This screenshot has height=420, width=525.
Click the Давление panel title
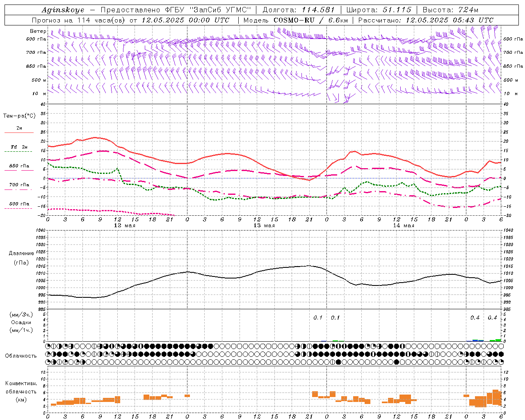(x=21, y=253)
